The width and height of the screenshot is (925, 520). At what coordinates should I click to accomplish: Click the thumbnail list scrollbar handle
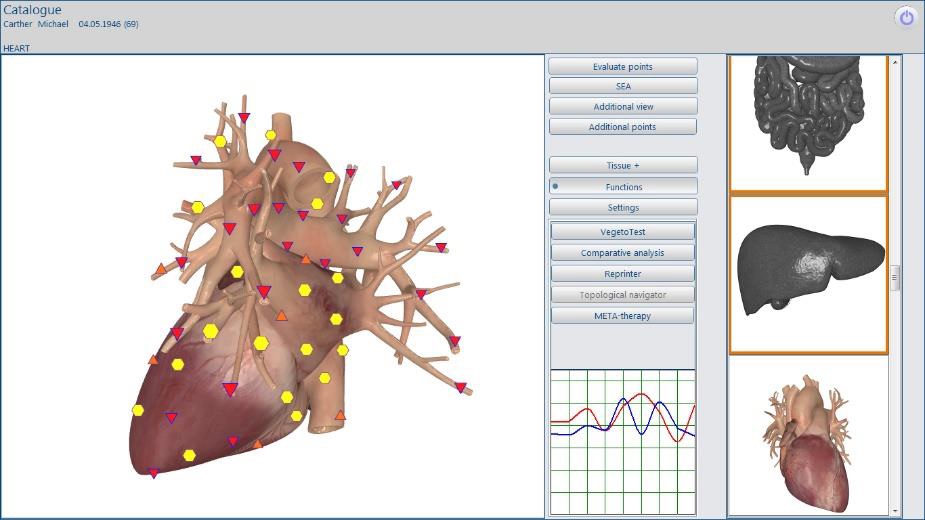[x=896, y=278]
